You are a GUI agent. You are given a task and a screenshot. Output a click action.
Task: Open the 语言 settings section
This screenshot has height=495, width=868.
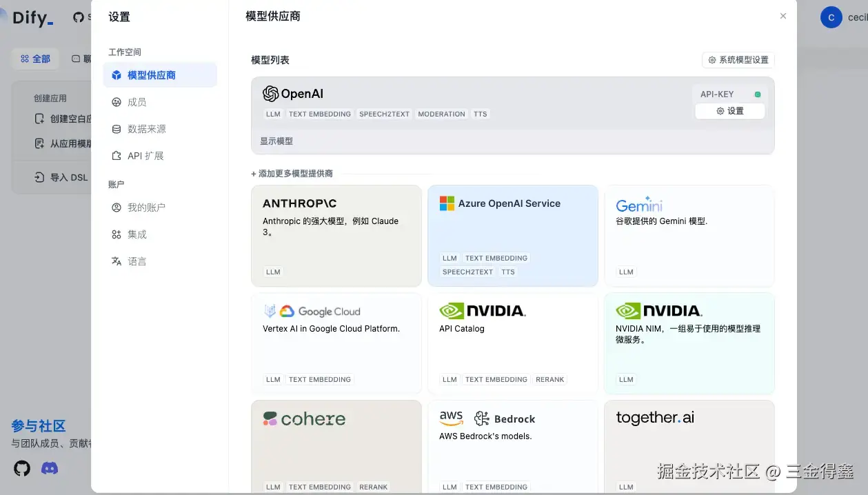click(x=160, y=261)
